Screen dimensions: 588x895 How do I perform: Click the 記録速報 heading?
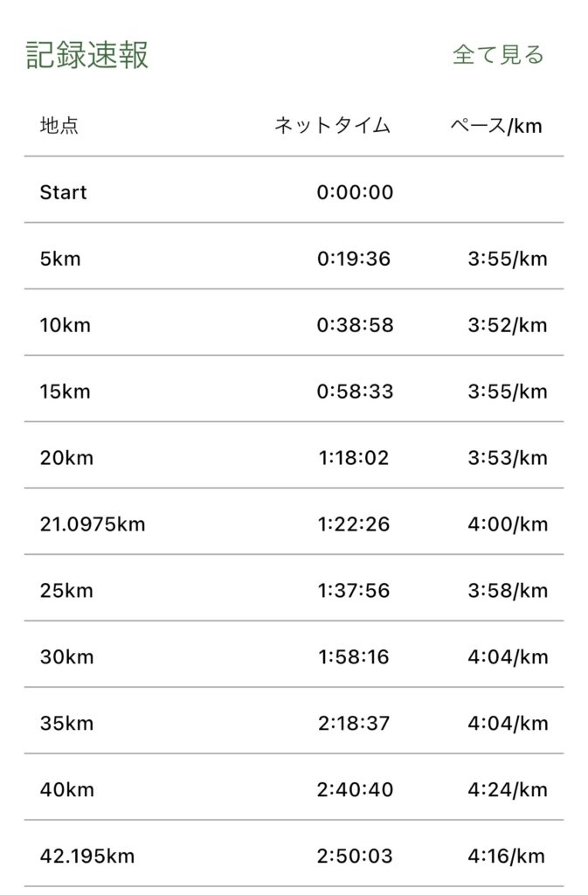click(x=87, y=55)
